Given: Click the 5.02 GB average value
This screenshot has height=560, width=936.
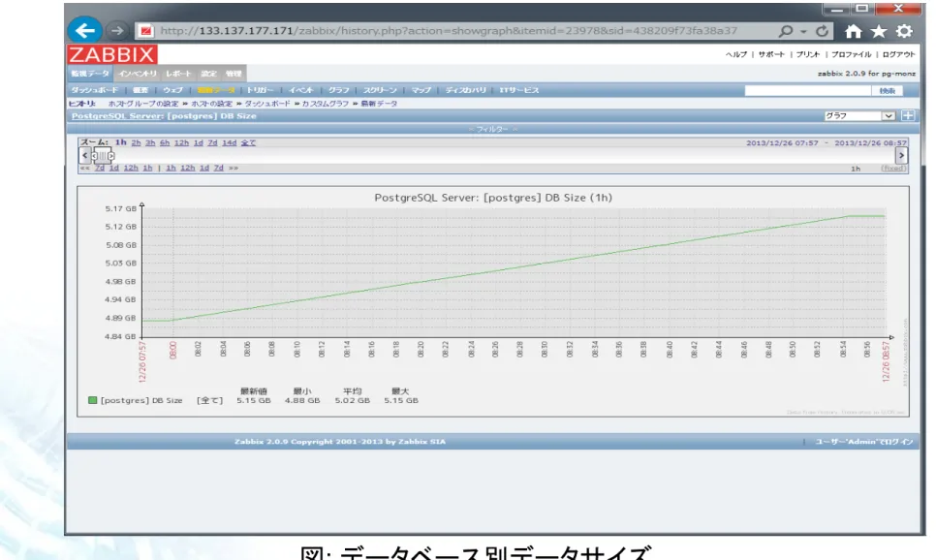Looking at the screenshot, I should tap(352, 400).
